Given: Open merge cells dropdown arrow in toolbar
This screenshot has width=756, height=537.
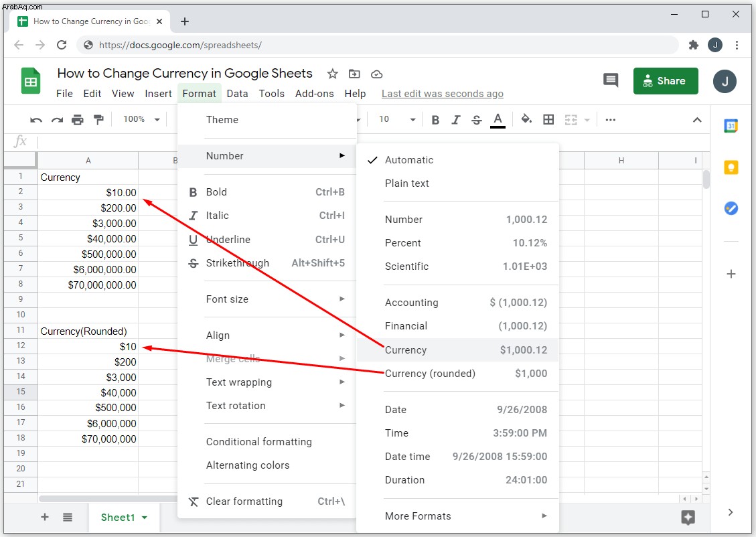Looking at the screenshot, I should [587, 120].
